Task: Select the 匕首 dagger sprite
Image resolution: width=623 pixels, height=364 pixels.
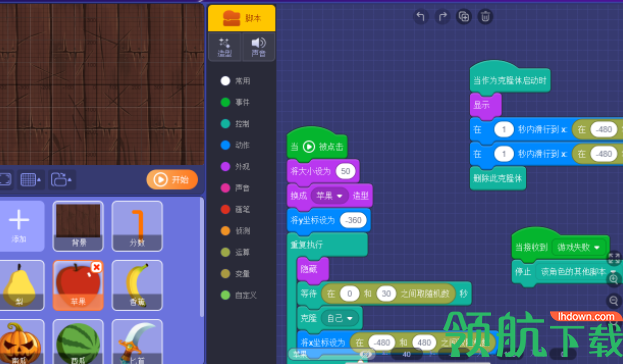Action: pos(137,342)
